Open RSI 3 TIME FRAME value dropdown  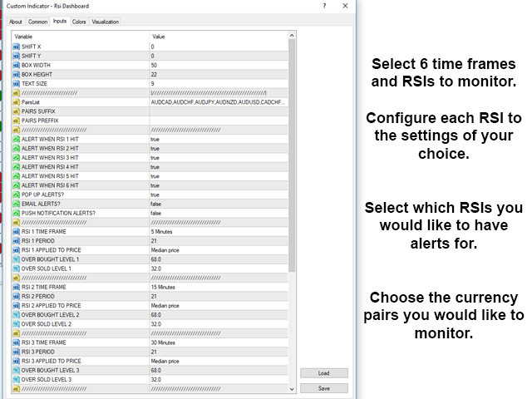click(219, 342)
